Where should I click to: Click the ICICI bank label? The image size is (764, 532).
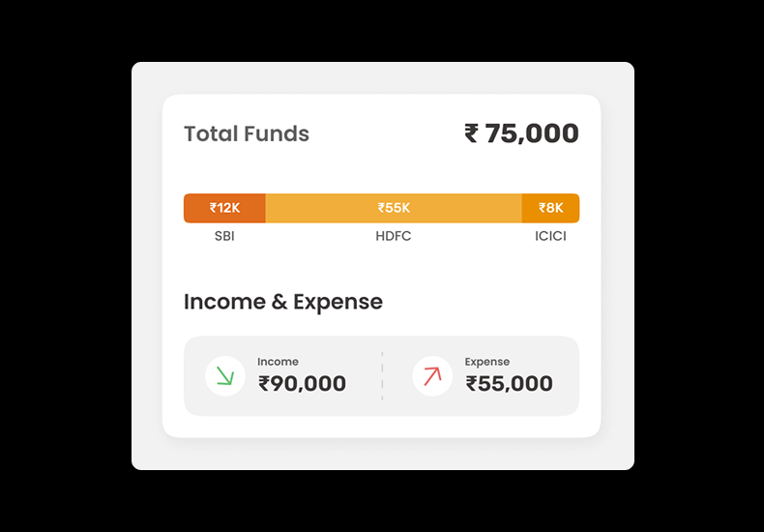pos(550,236)
